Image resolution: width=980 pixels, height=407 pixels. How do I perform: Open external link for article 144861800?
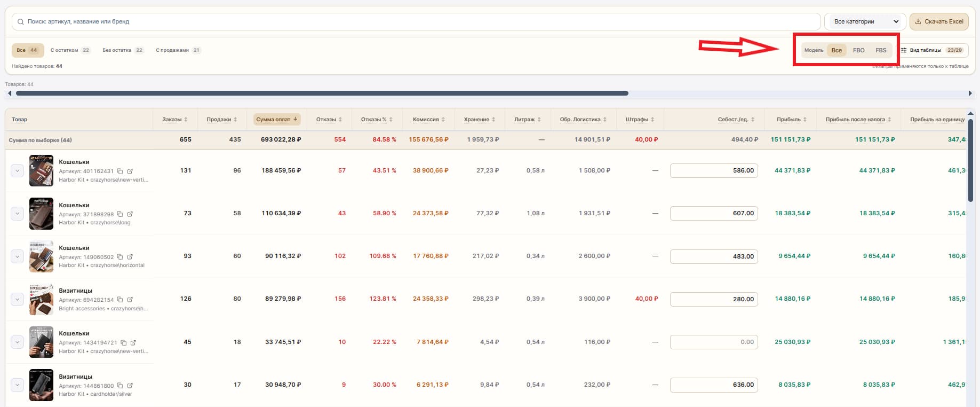click(130, 386)
